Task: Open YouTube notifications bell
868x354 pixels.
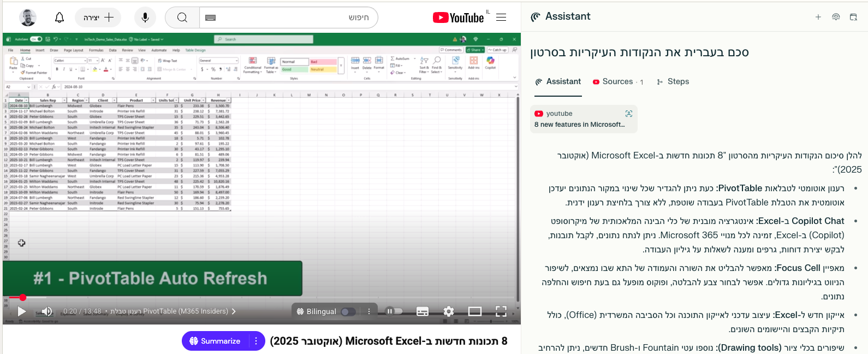Action: pyautogui.click(x=60, y=17)
